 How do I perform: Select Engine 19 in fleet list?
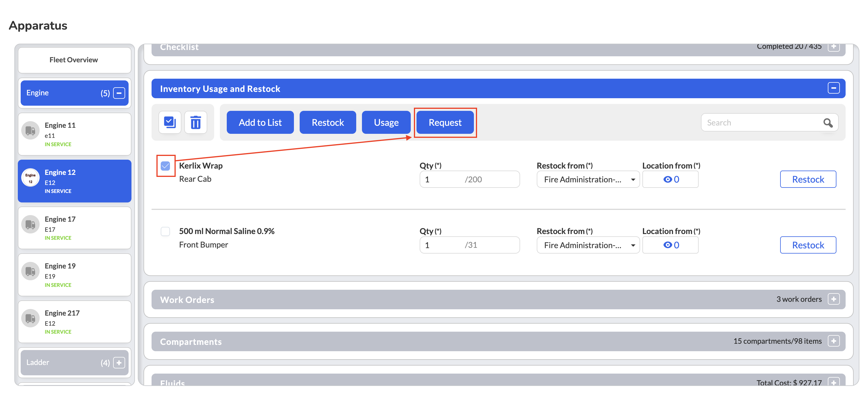click(74, 275)
